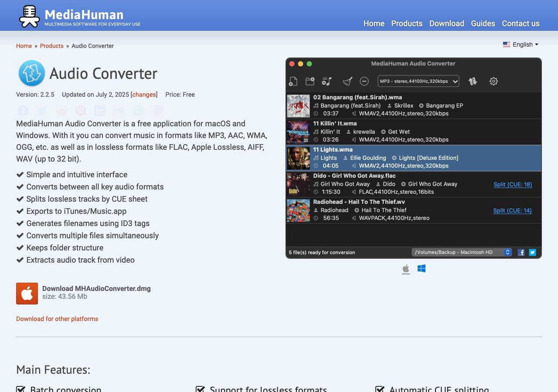This screenshot has width=558, height=392.
Task: Click the Add File toolbar icon
Action: coord(293,81)
